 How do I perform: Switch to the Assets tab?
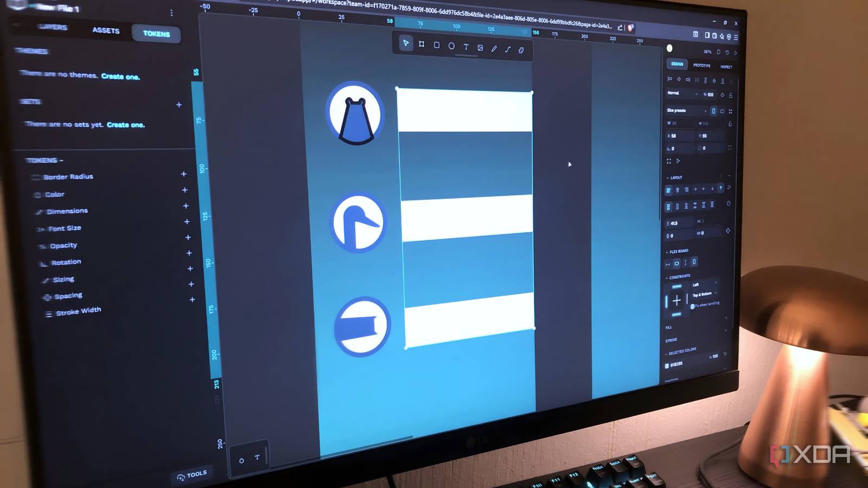click(x=105, y=31)
